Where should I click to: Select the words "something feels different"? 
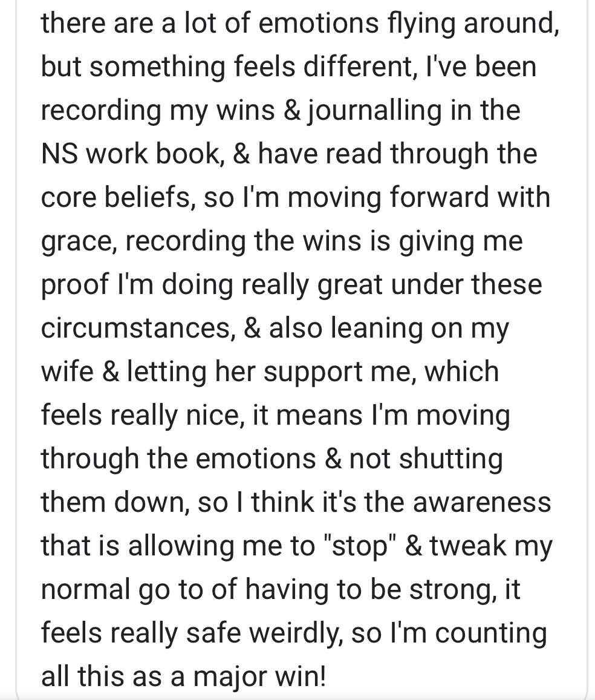pyautogui.click(x=252, y=67)
